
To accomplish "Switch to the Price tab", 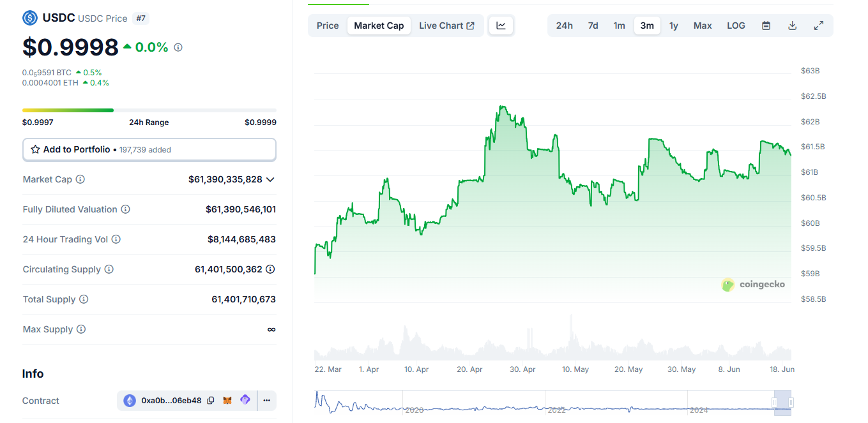I will tap(327, 25).
